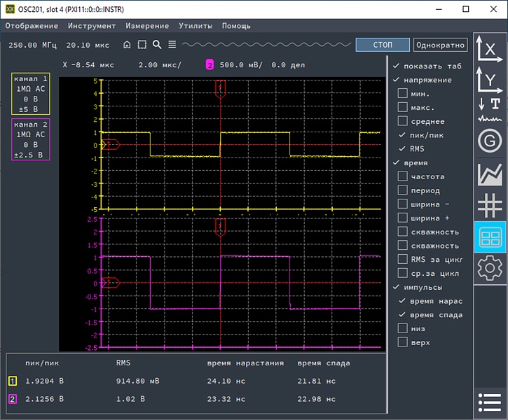Open the chart analysis panel icon
Viewport: 508px width, 420px height.
(490, 174)
